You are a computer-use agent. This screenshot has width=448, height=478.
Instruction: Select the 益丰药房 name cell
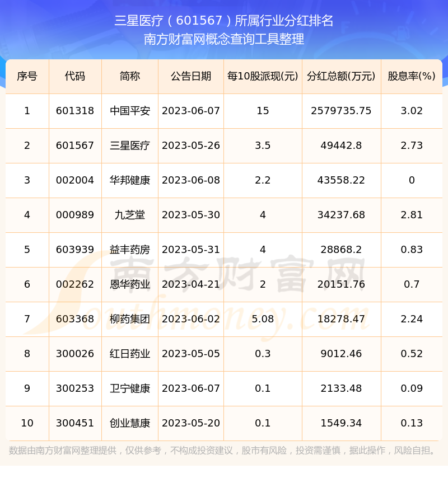click(x=130, y=250)
